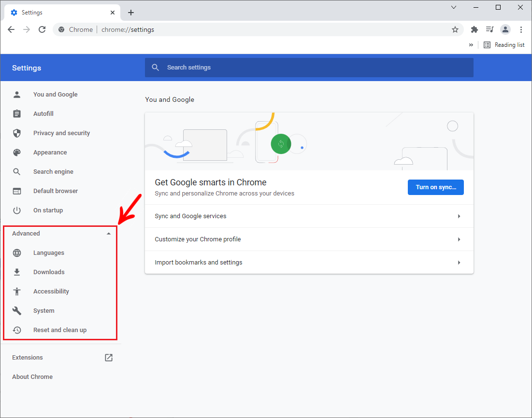
Task: Go back with the browser back arrow
Action: (x=11, y=29)
